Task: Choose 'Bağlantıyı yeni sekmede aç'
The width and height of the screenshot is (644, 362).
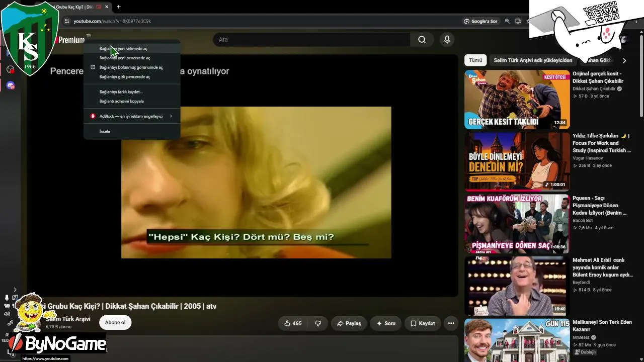Action: [132, 49]
